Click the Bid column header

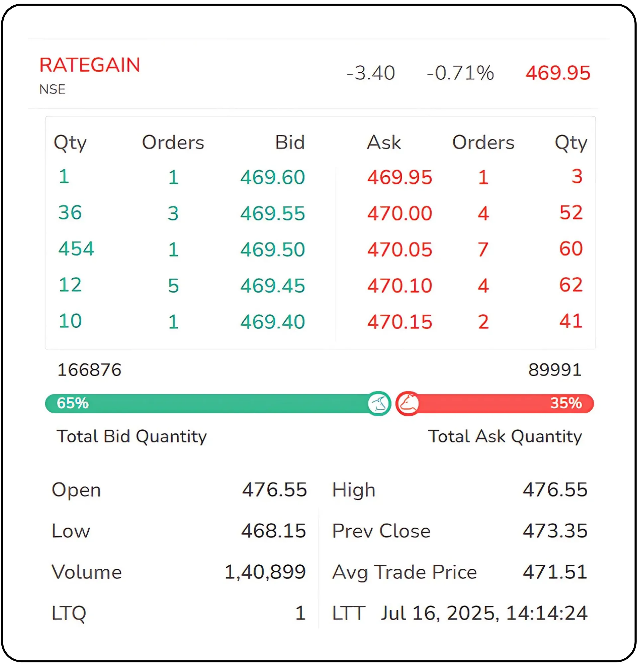tap(290, 142)
